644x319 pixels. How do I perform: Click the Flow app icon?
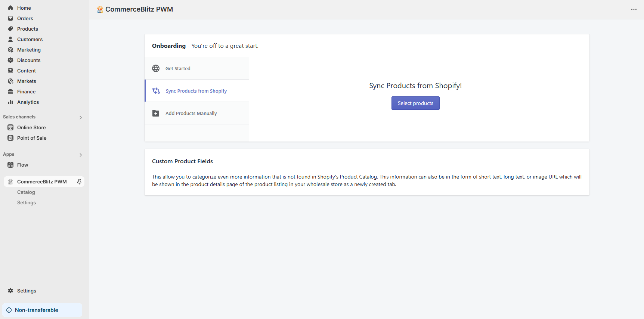(10, 165)
